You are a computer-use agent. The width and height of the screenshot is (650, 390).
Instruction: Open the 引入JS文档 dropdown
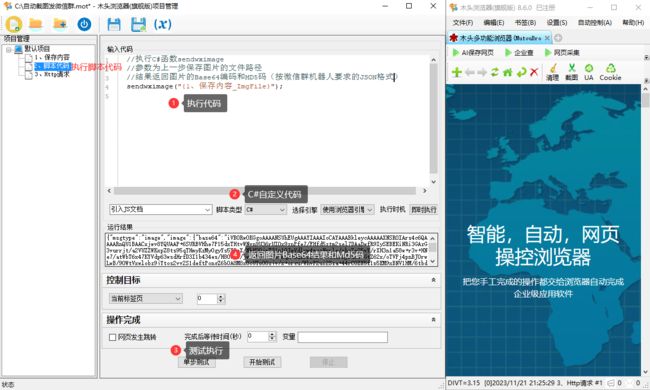pyautogui.click(x=207, y=210)
